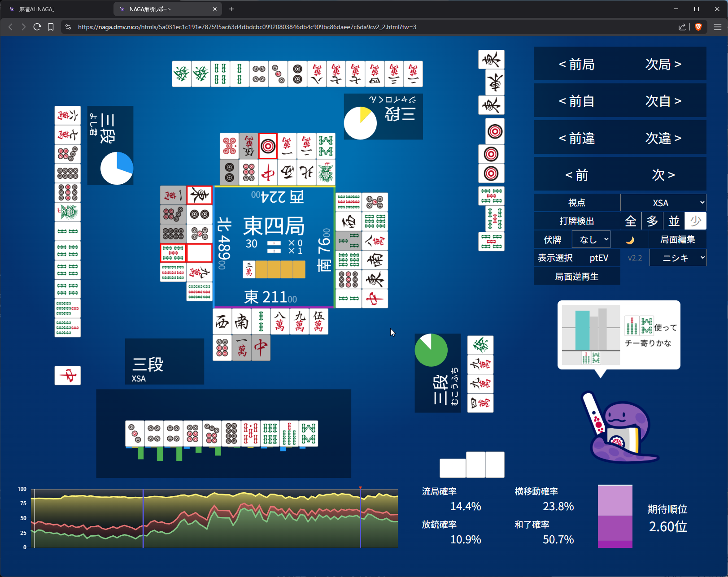Select 多 discard detection level
Image resolution: width=728 pixels, height=577 pixels.
(x=652, y=221)
